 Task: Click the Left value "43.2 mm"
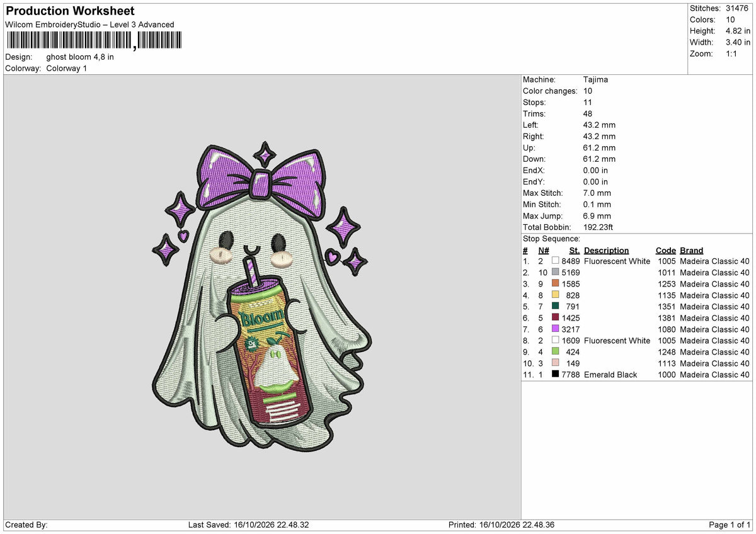[x=599, y=125]
